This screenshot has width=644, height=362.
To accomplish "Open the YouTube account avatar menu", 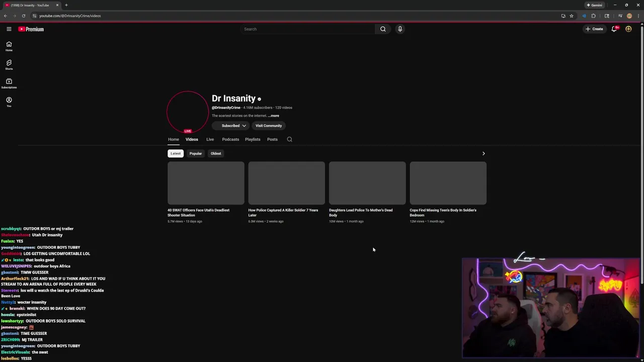I will coord(628,29).
